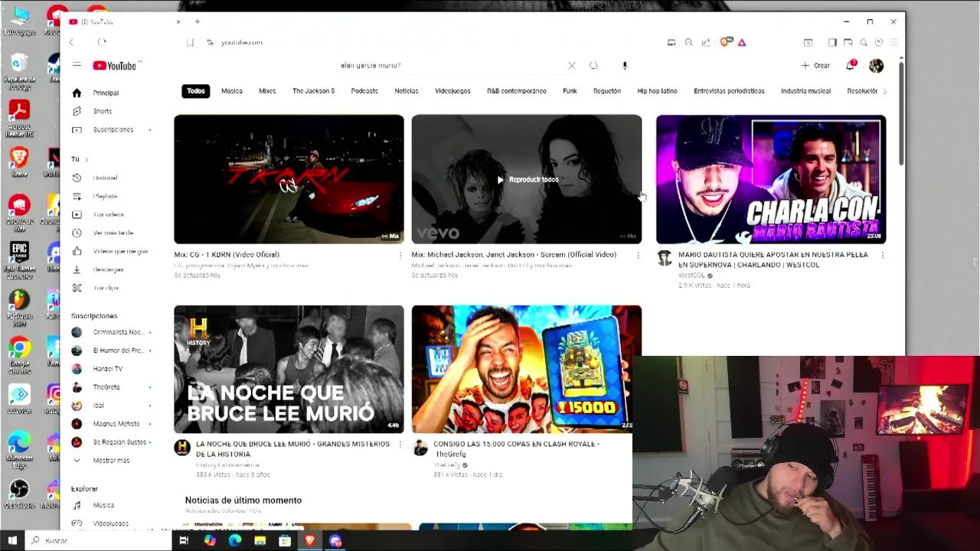Open Playlists in the sidebar
Image resolution: width=980 pixels, height=551 pixels.
(x=106, y=196)
